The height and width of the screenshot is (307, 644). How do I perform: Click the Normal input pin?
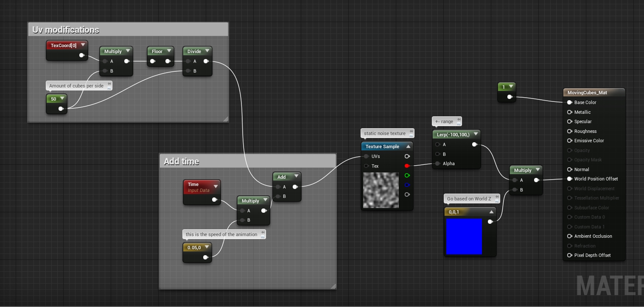[x=570, y=169]
